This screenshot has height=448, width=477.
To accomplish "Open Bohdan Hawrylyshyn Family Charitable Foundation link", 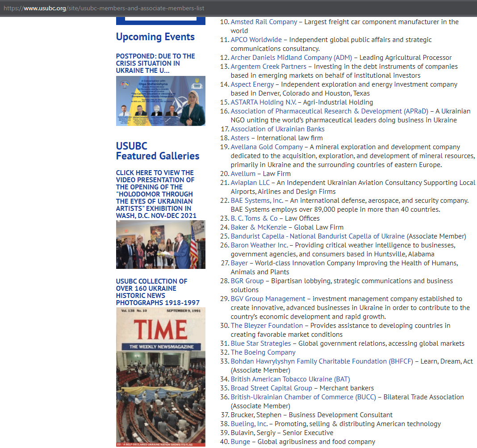I will (x=322, y=362).
